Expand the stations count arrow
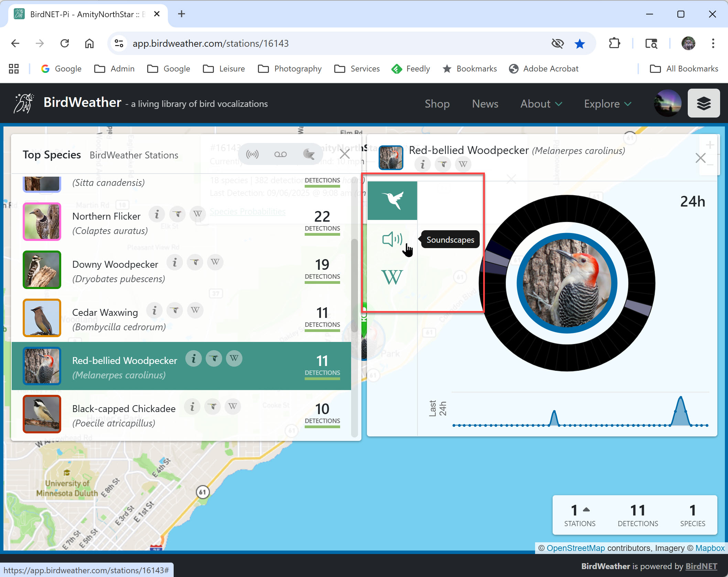The width and height of the screenshot is (728, 577). (x=586, y=510)
